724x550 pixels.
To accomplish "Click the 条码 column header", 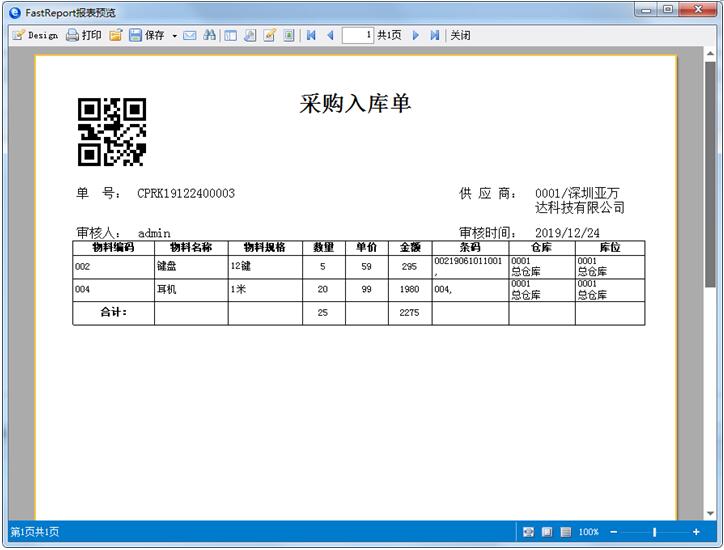I will (470, 248).
